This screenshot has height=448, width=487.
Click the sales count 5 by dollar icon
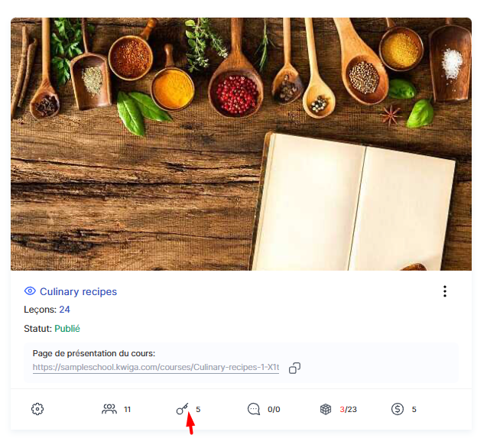[x=414, y=410]
